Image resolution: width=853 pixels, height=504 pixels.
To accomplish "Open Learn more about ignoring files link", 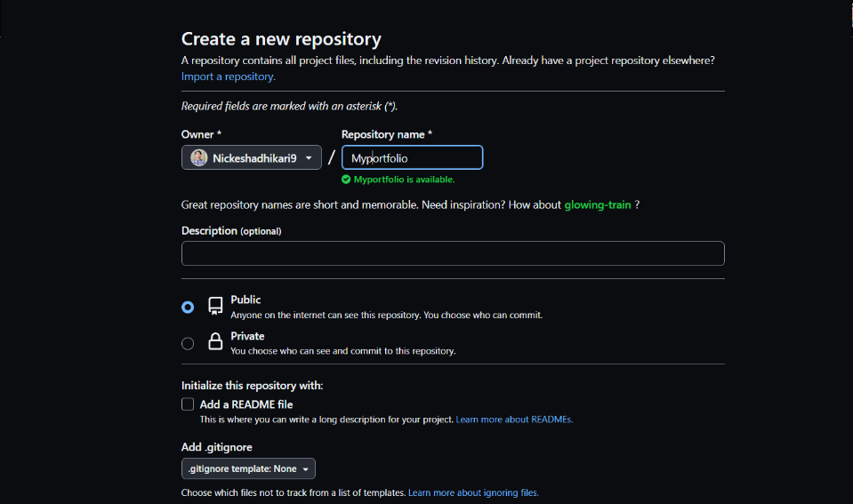I will (x=473, y=492).
